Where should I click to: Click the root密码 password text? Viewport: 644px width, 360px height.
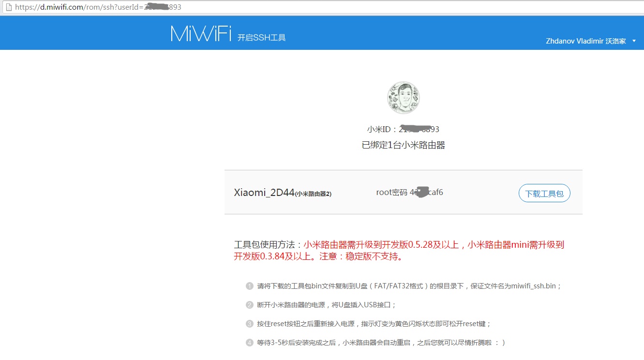[x=409, y=192]
